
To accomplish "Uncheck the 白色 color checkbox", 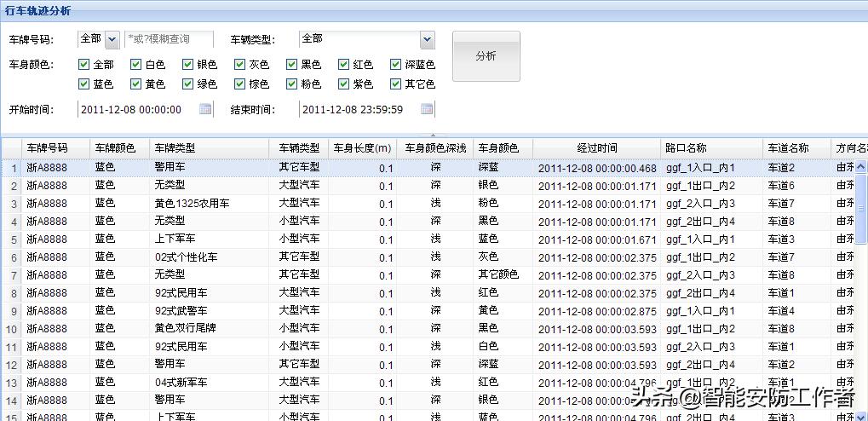I will click(135, 64).
